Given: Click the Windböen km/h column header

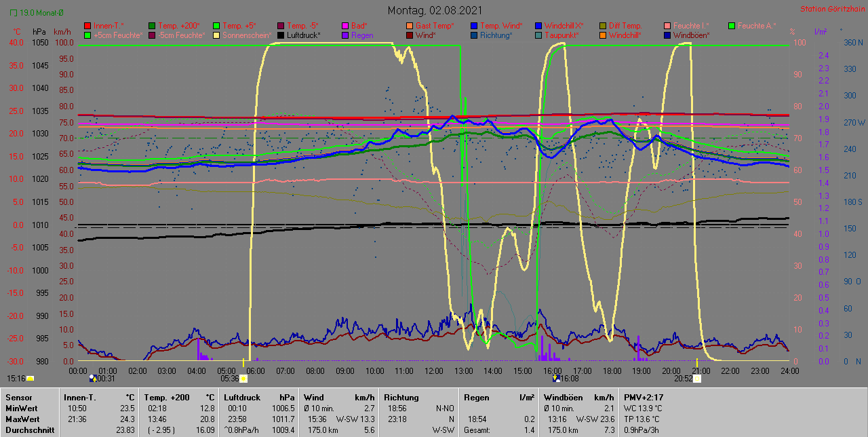Looking at the screenshot, I should (578, 398).
